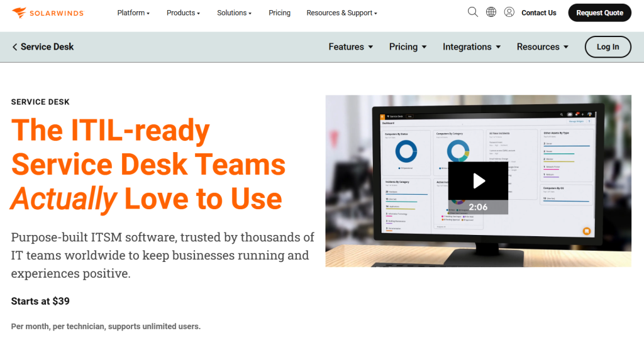
Task: Open the globe language selector
Action: pyautogui.click(x=491, y=13)
